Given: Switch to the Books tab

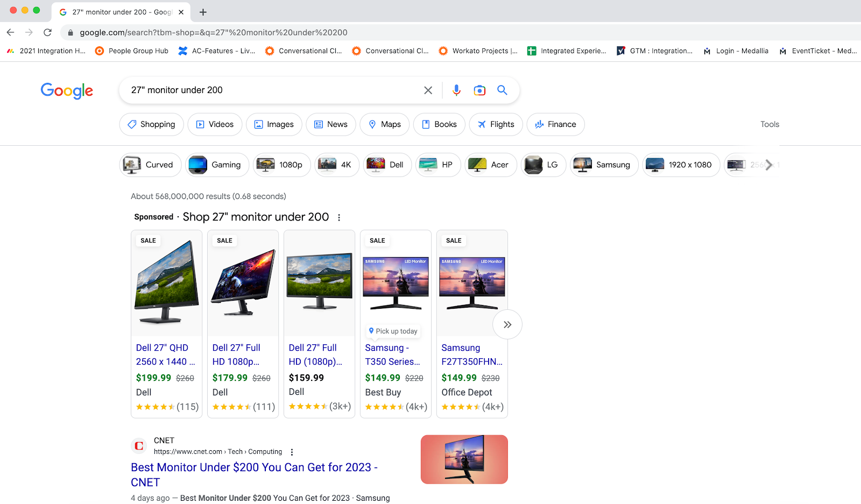Looking at the screenshot, I should [439, 124].
